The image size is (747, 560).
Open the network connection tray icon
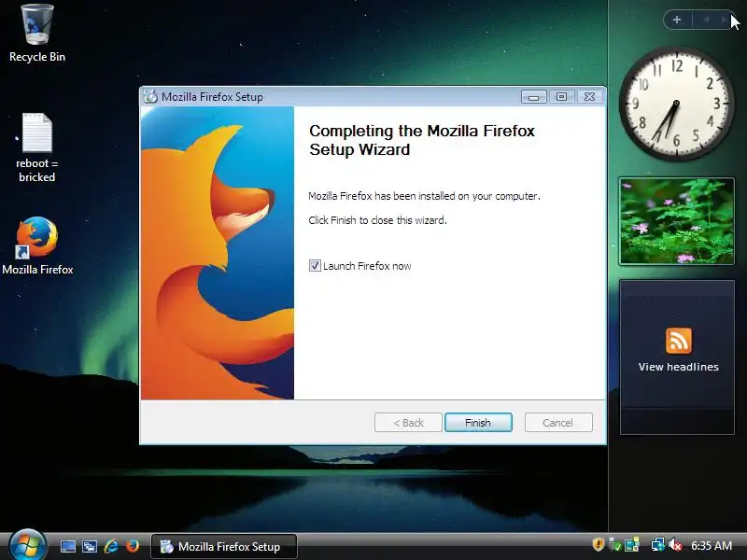pyautogui.click(x=657, y=544)
